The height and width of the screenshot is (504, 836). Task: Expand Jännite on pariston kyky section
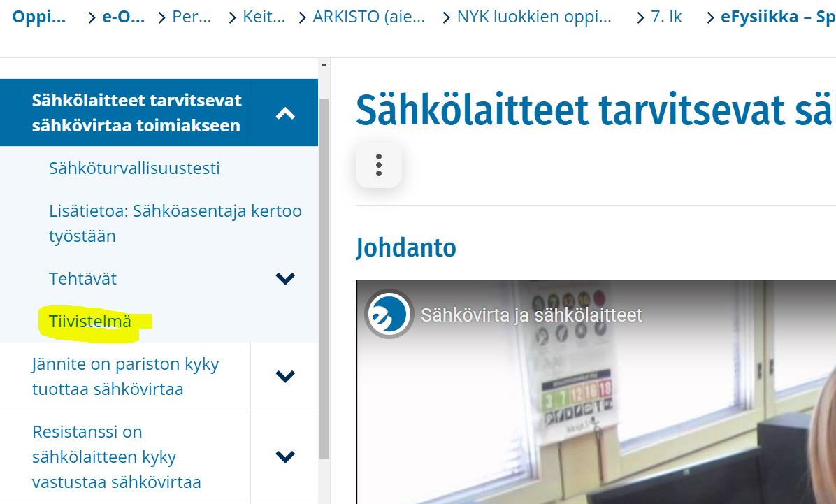coord(284,376)
